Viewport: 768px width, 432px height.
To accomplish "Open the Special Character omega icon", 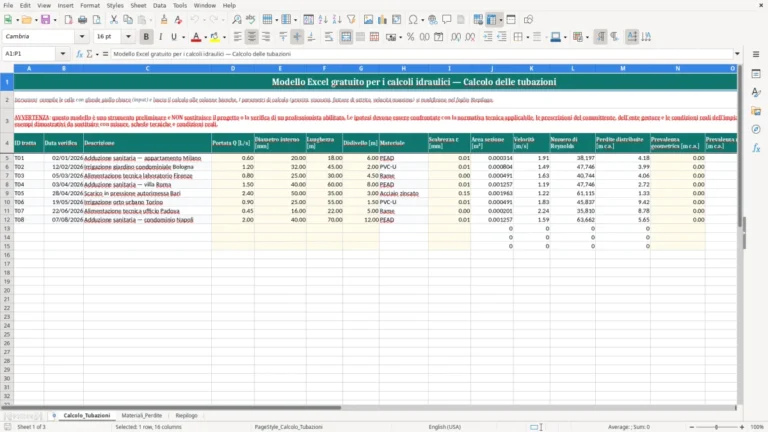I will [x=413, y=20].
